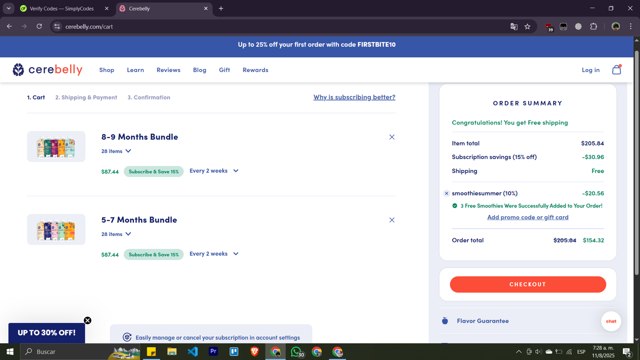Open Trello from taskbar
The image size is (640, 360).
click(x=234, y=351)
